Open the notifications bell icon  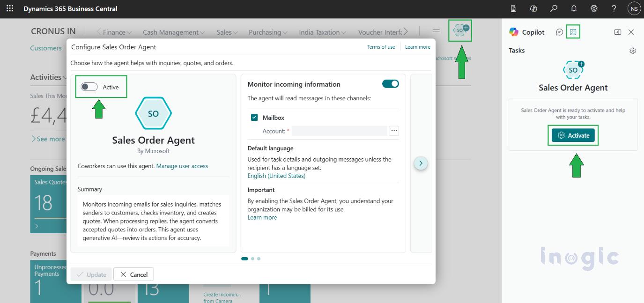point(574,8)
